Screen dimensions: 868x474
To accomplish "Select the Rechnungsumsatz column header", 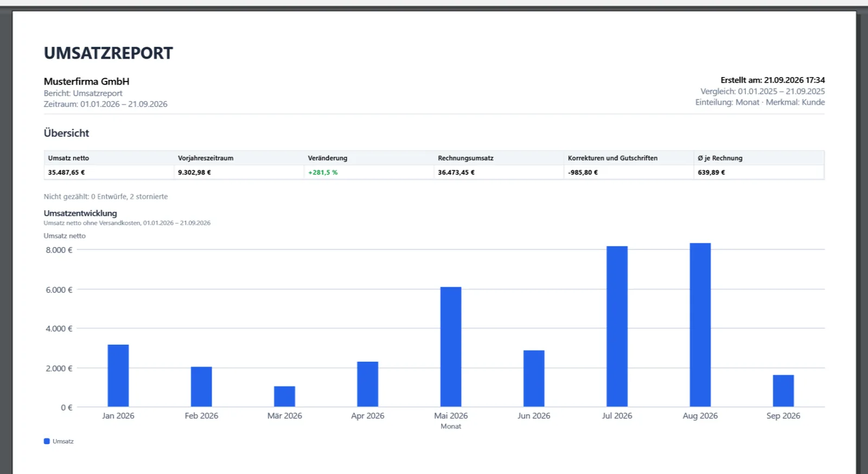I will pos(465,158).
